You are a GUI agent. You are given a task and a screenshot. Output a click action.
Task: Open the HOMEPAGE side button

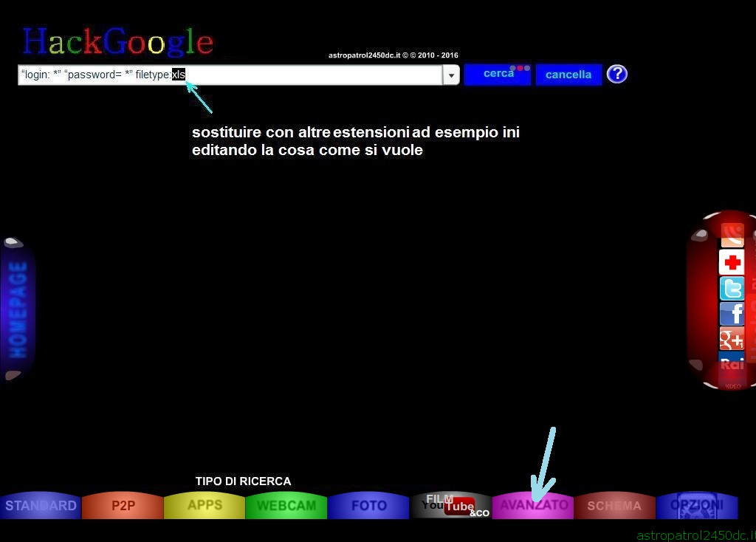pos(18,309)
